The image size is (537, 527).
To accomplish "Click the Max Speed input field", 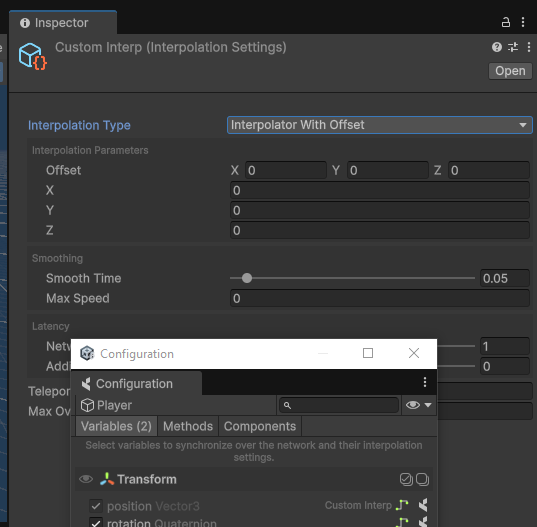I will pos(379,298).
